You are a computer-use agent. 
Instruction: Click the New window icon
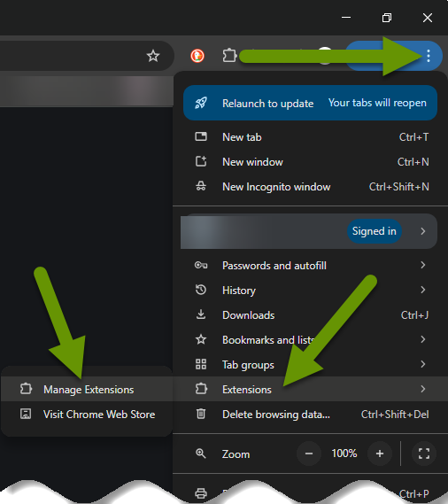coord(201,161)
